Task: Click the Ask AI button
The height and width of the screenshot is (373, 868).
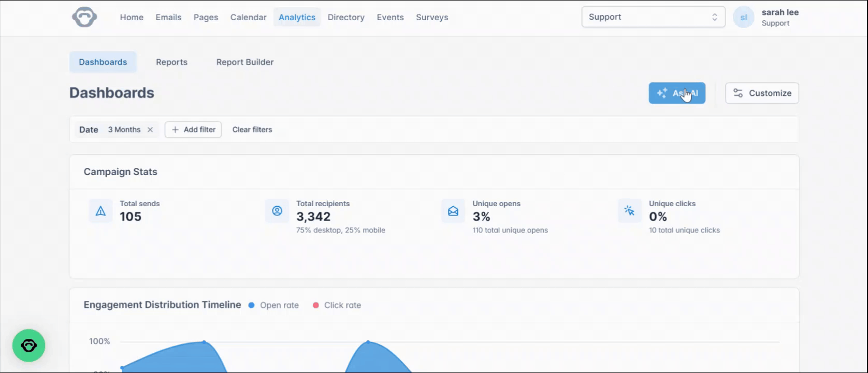Action: tap(677, 93)
